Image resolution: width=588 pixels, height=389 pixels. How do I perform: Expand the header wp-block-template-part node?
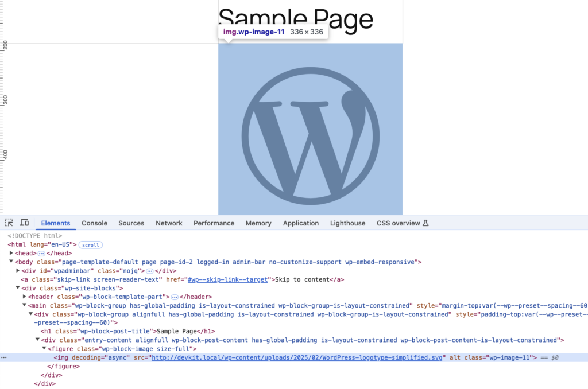point(24,297)
